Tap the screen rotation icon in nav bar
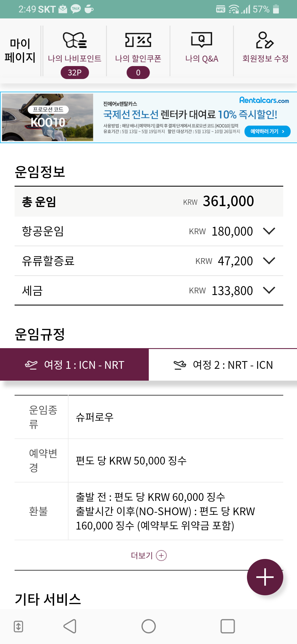Image resolution: width=297 pixels, height=644 pixels. [x=18, y=626]
